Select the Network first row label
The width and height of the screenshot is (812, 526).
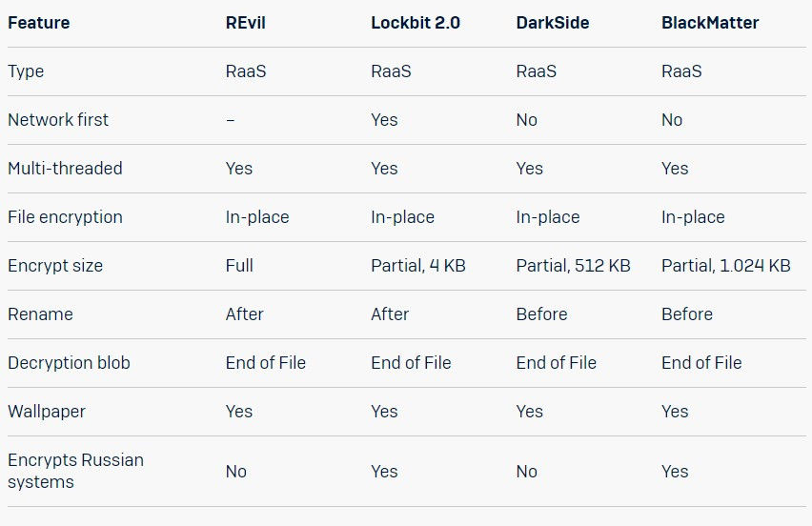pyautogui.click(x=58, y=120)
